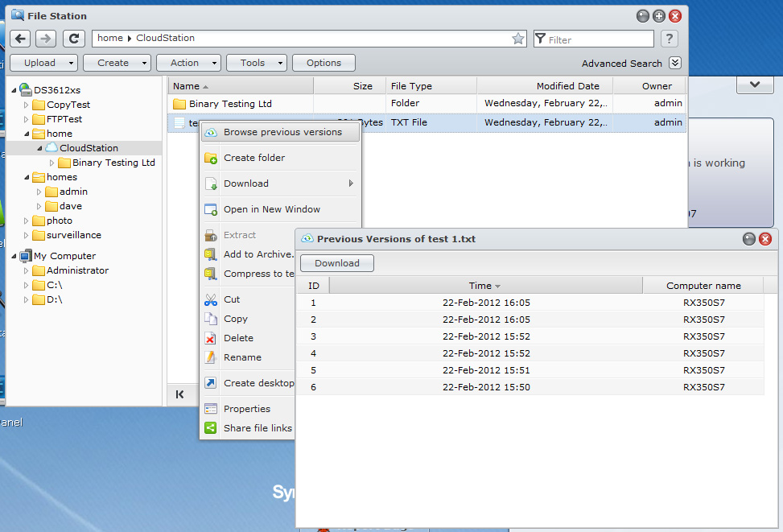The width and height of the screenshot is (783, 532).
Task: Choose Share file links entry
Action: point(248,428)
